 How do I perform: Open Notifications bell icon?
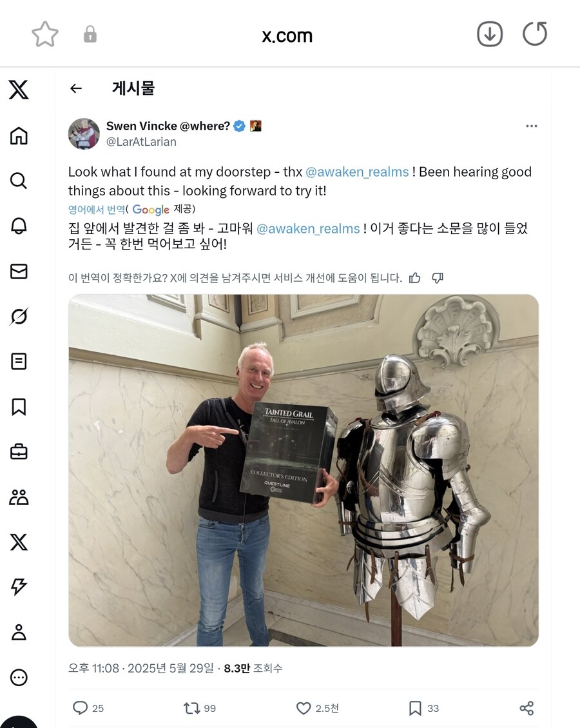(19, 226)
